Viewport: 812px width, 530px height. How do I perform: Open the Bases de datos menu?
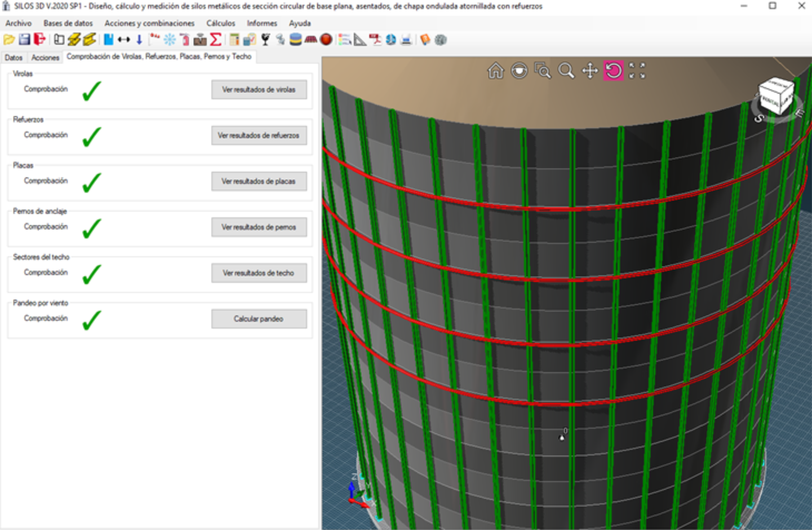pos(68,23)
